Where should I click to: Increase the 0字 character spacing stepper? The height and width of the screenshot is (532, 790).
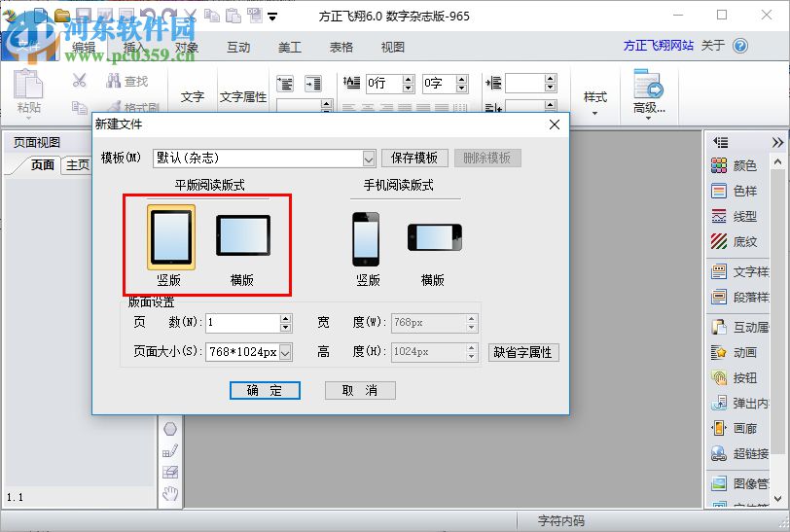point(461,79)
